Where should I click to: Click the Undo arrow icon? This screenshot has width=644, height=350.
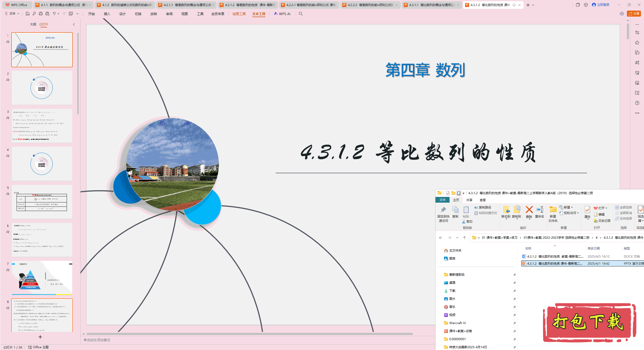[x=54, y=14]
